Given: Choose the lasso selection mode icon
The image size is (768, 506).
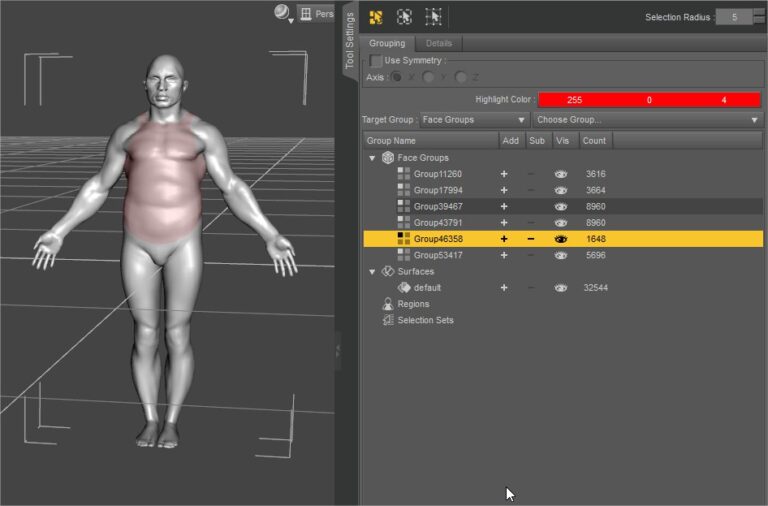Looking at the screenshot, I should pyautogui.click(x=404, y=17).
